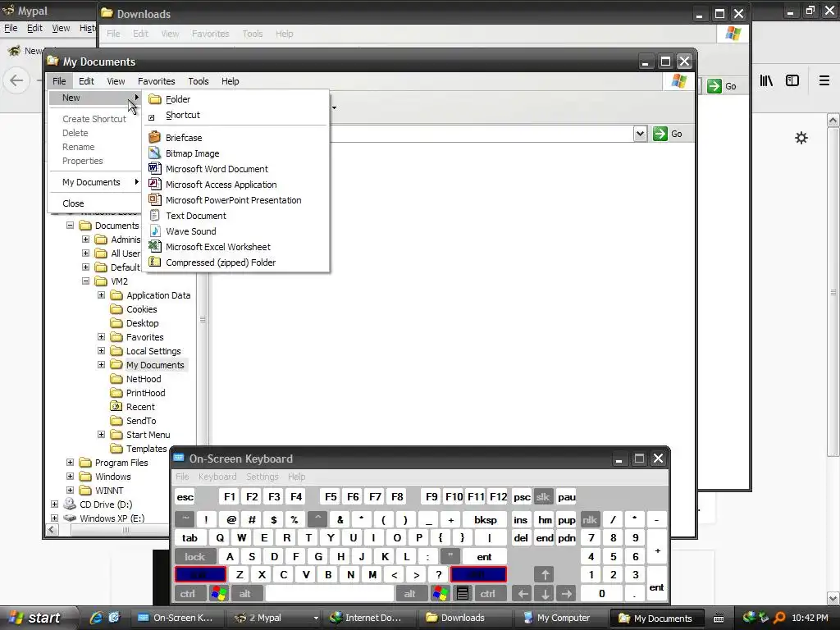This screenshot has height=630, width=840.
Task: Click the Mypal sidebar toggle icon
Action: (x=792, y=80)
